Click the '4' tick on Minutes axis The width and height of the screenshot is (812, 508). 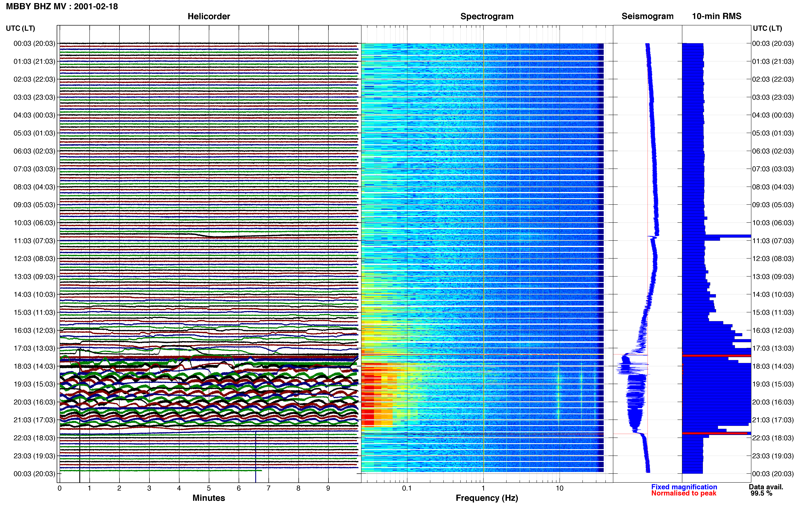179,488
